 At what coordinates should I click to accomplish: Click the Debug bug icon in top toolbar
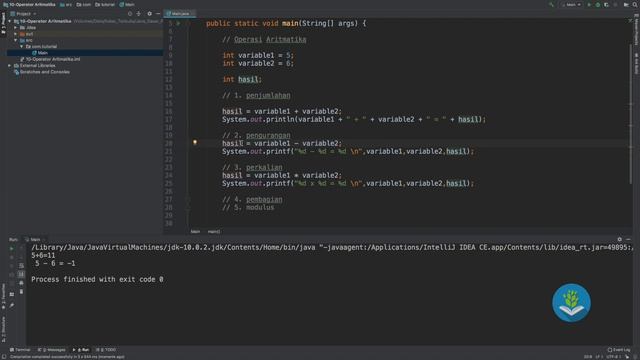598,4
